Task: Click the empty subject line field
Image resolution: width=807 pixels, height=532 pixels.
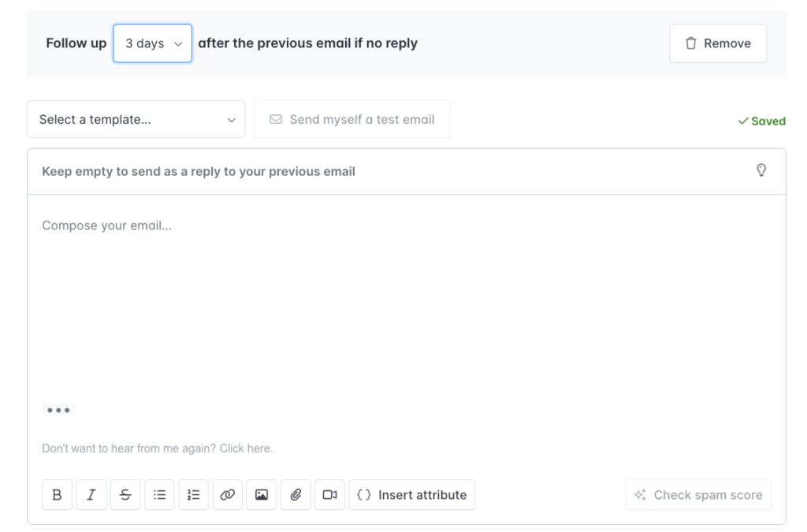Action: (x=315, y=171)
